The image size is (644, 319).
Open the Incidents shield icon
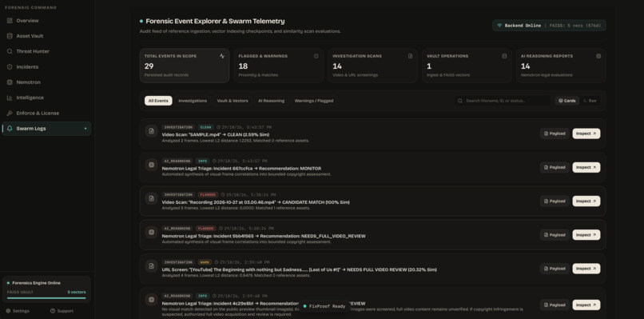(10, 67)
